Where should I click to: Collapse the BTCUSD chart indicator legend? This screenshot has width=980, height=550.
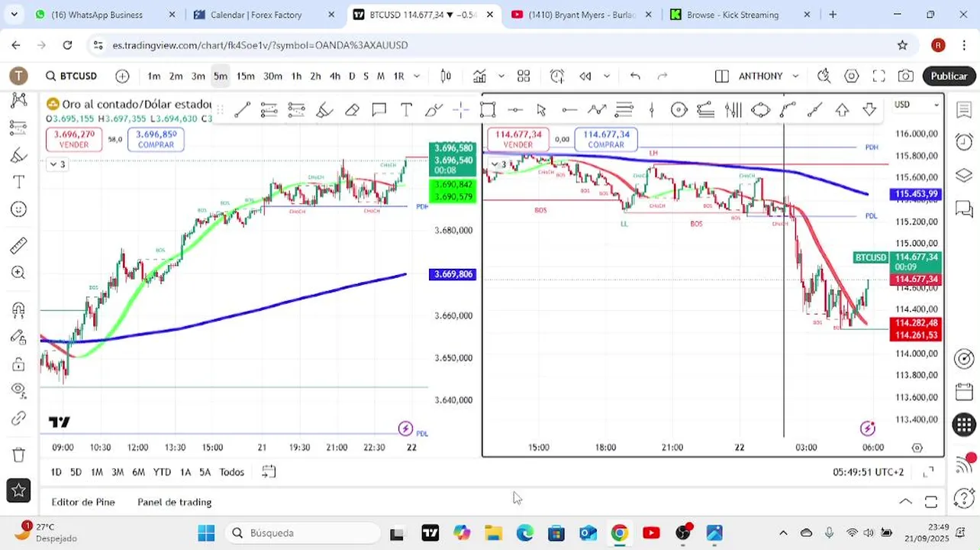click(x=498, y=164)
